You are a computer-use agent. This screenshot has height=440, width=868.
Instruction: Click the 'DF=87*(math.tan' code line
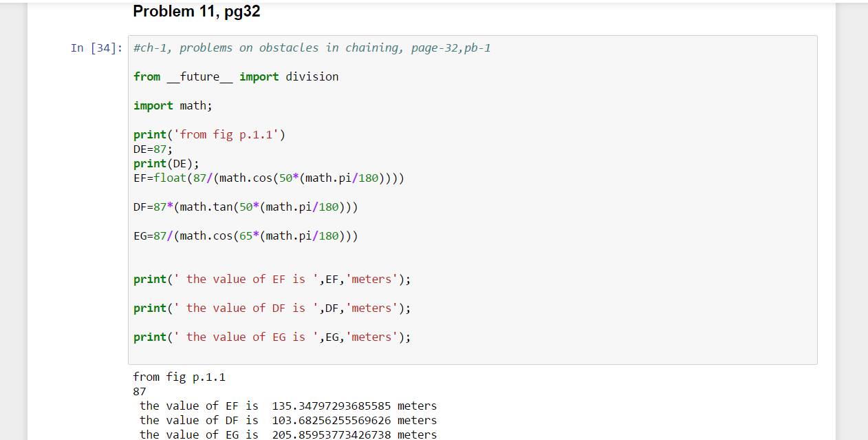tap(246, 207)
